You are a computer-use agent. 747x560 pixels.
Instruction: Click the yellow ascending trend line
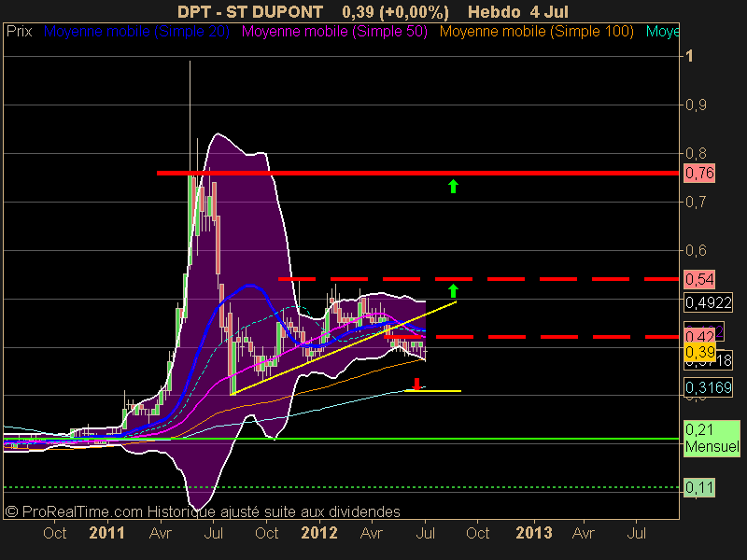pos(343,348)
